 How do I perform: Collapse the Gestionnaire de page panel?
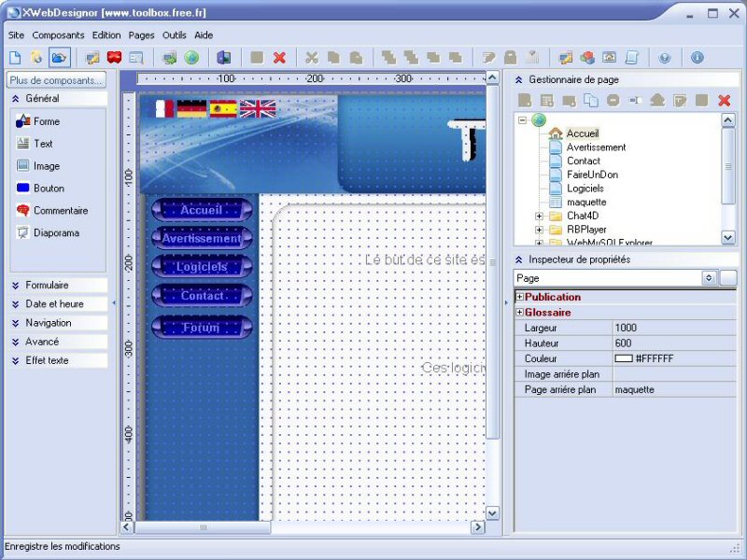coord(519,80)
